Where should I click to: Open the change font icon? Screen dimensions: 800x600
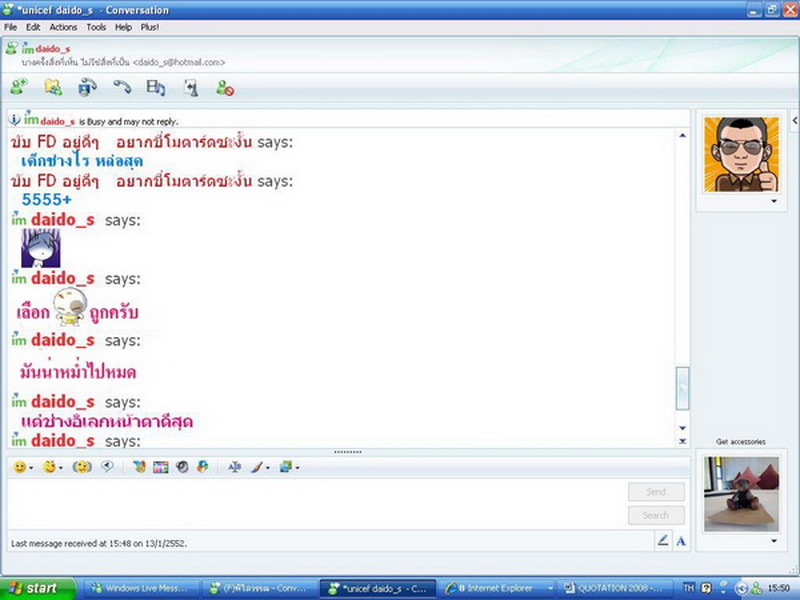point(235,467)
